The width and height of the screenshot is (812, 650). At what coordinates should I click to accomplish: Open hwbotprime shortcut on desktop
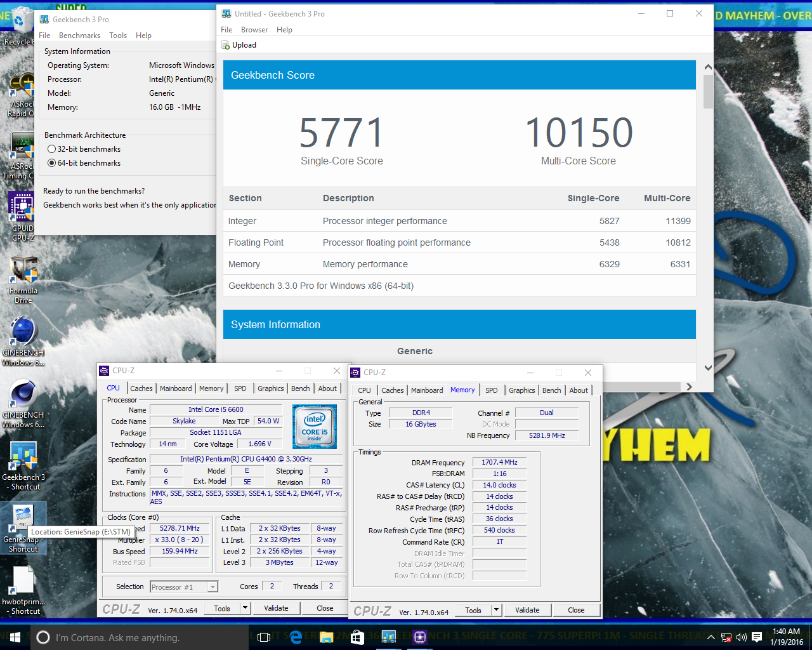(23, 590)
